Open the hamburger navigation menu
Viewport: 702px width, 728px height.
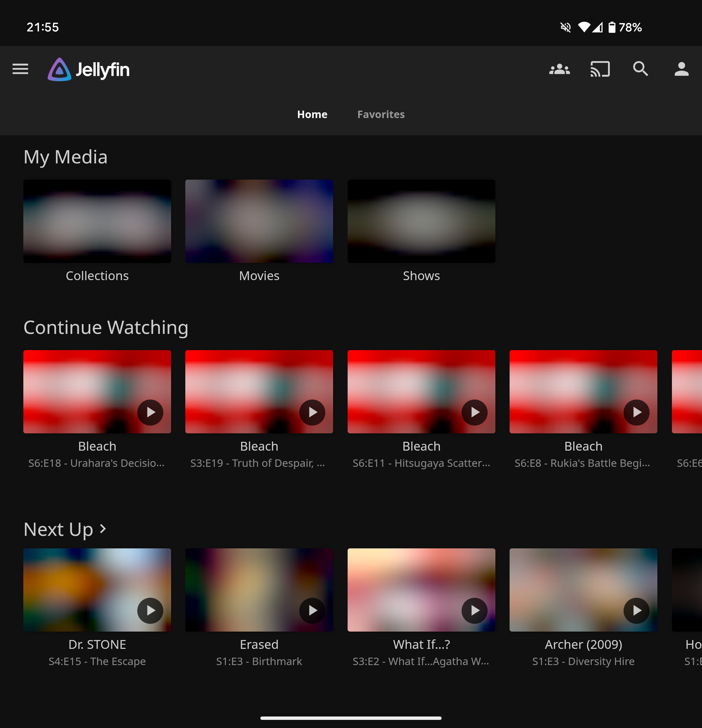pyautogui.click(x=20, y=69)
